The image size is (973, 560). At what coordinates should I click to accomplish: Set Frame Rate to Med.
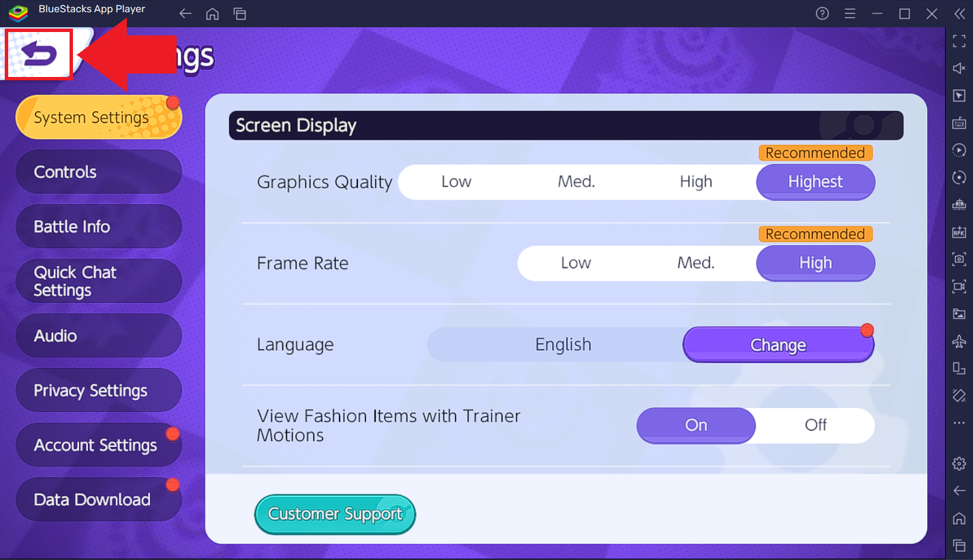pyautogui.click(x=695, y=263)
